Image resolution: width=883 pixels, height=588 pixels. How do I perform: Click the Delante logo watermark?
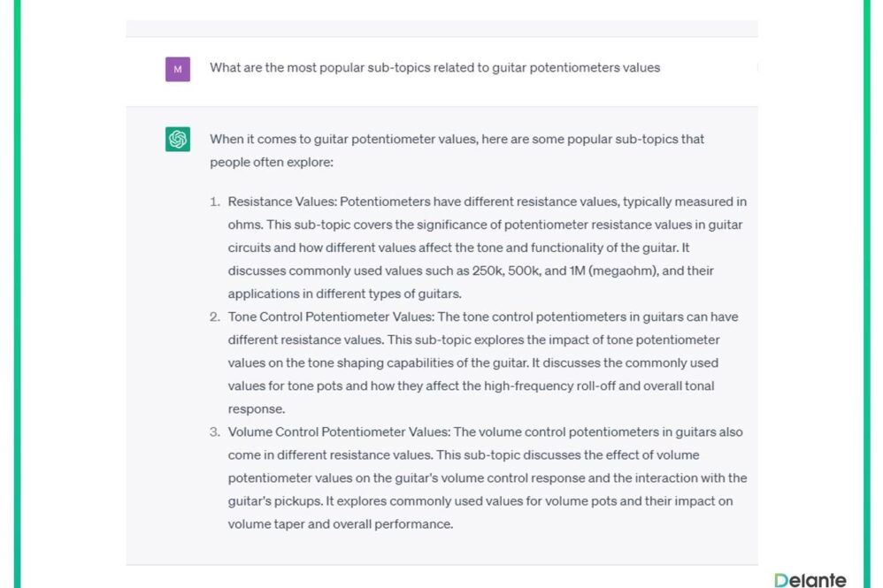point(810,579)
